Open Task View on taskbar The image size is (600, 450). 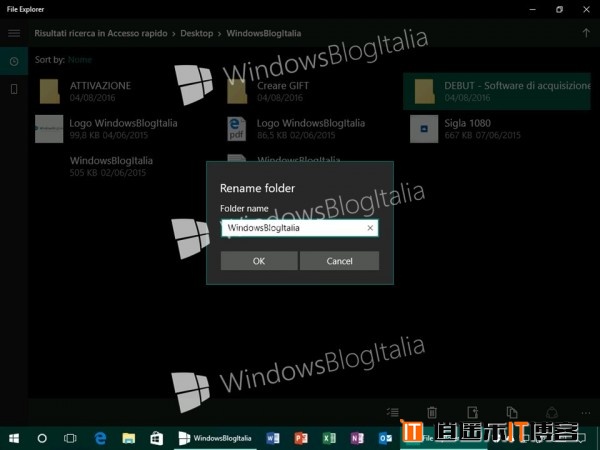[70, 438]
